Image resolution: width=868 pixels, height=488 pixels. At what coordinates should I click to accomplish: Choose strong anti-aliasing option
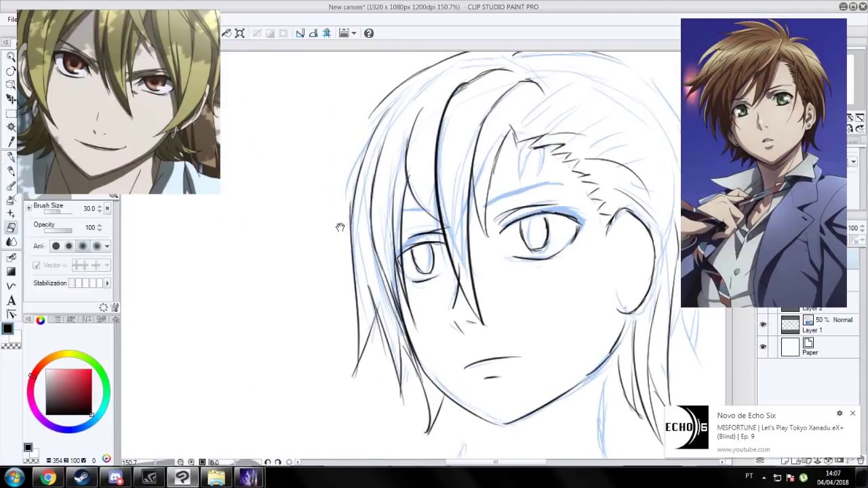96,246
